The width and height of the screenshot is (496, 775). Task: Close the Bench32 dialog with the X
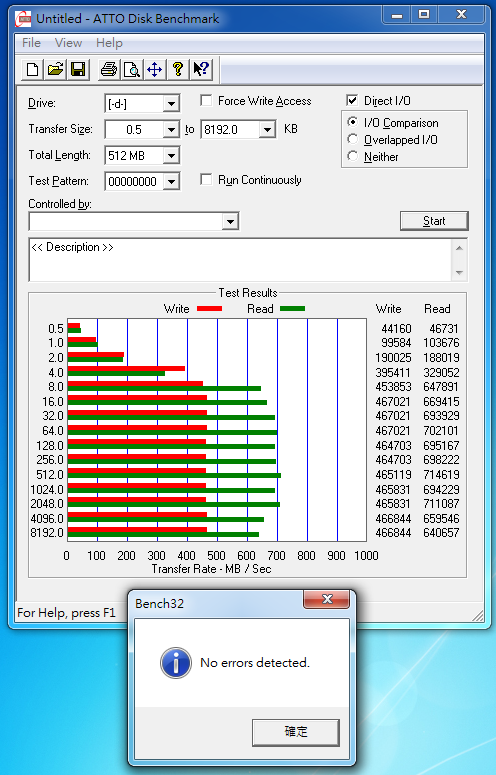coord(327,599)
